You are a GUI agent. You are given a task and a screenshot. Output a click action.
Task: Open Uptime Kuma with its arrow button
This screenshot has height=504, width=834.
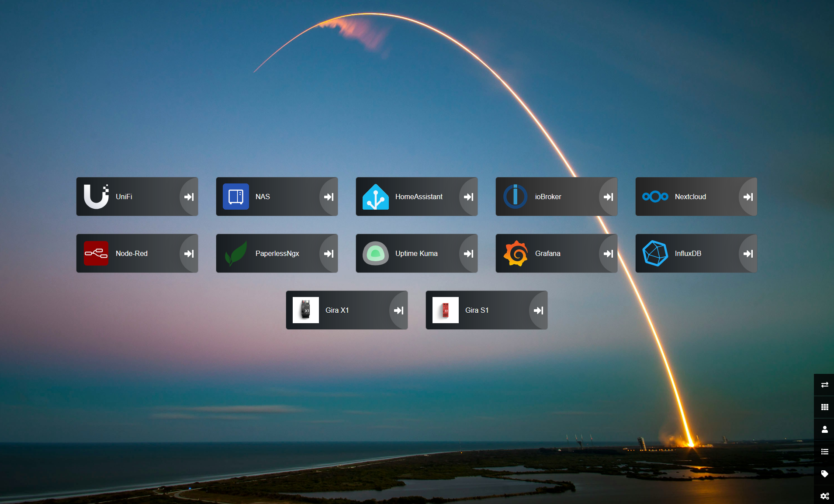pos(469,253)
